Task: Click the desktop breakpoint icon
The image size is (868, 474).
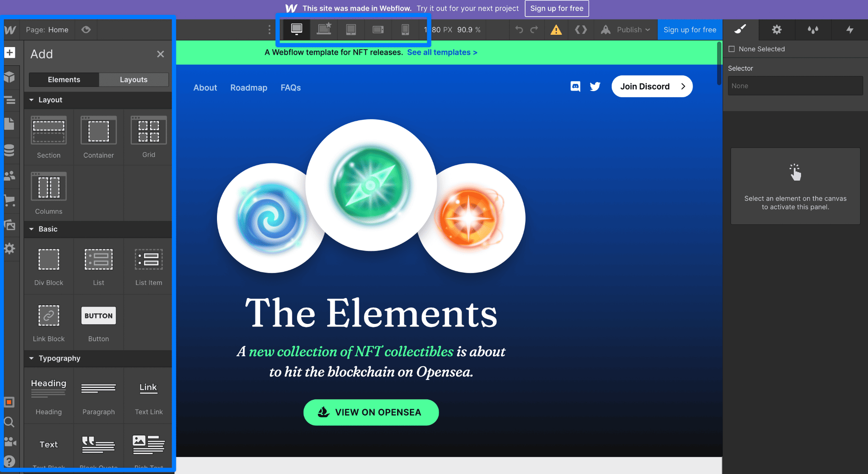Action: (x=296, y=29)
